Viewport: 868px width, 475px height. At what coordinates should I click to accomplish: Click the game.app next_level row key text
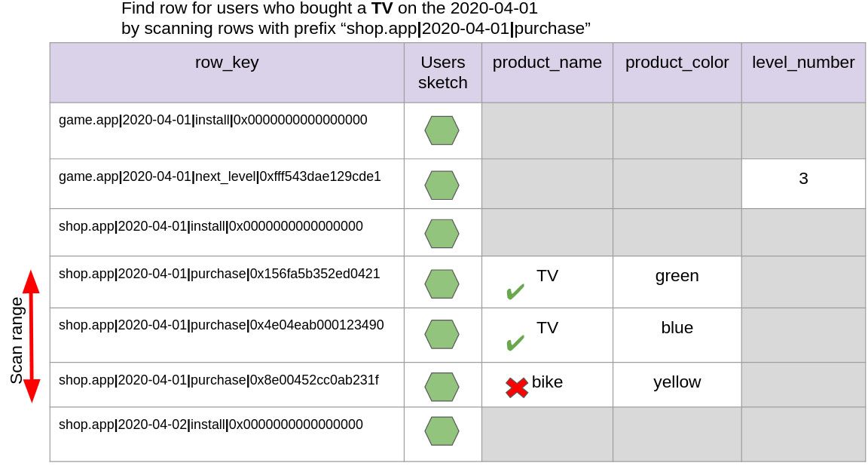220,176
